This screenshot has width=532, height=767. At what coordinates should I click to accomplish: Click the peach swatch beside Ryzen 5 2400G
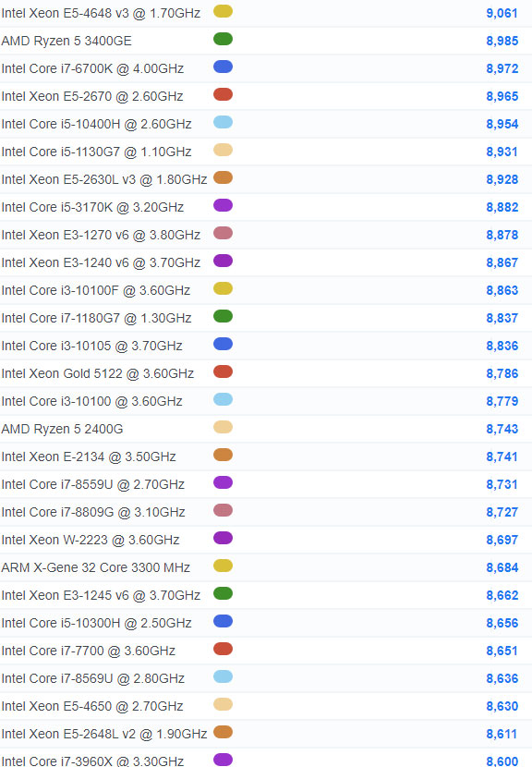point(223,427)
